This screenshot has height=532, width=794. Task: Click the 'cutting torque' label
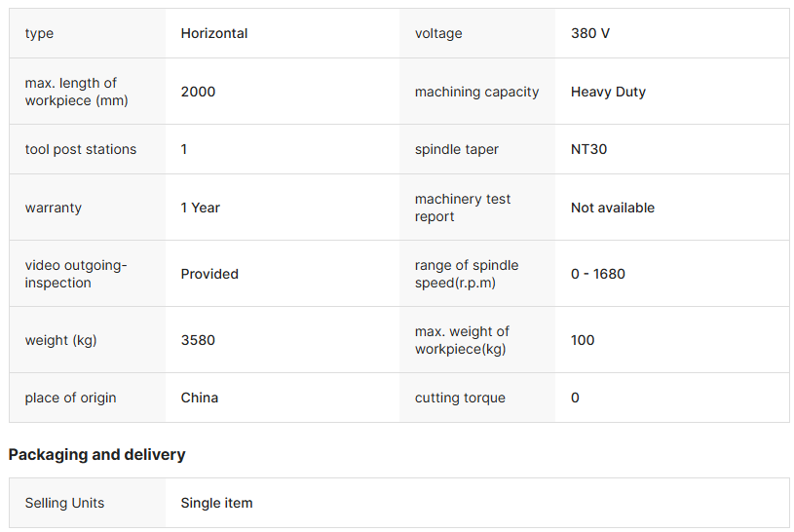pyautogui.click(x=460, y=398)
